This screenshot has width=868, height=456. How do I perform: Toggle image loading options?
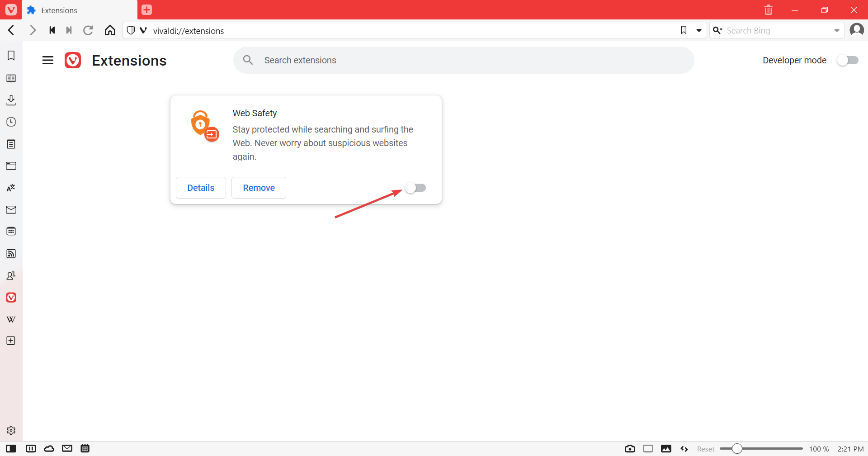[666, 449]
